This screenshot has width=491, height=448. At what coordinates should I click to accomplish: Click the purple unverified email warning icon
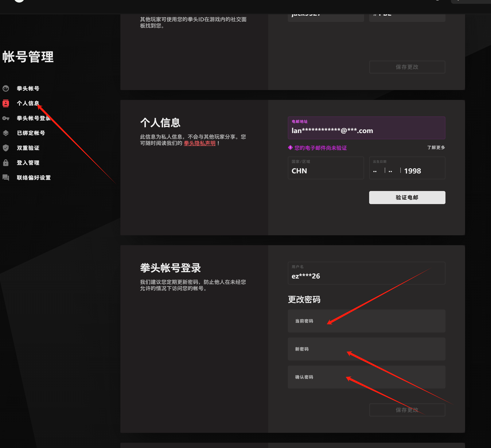290,148
